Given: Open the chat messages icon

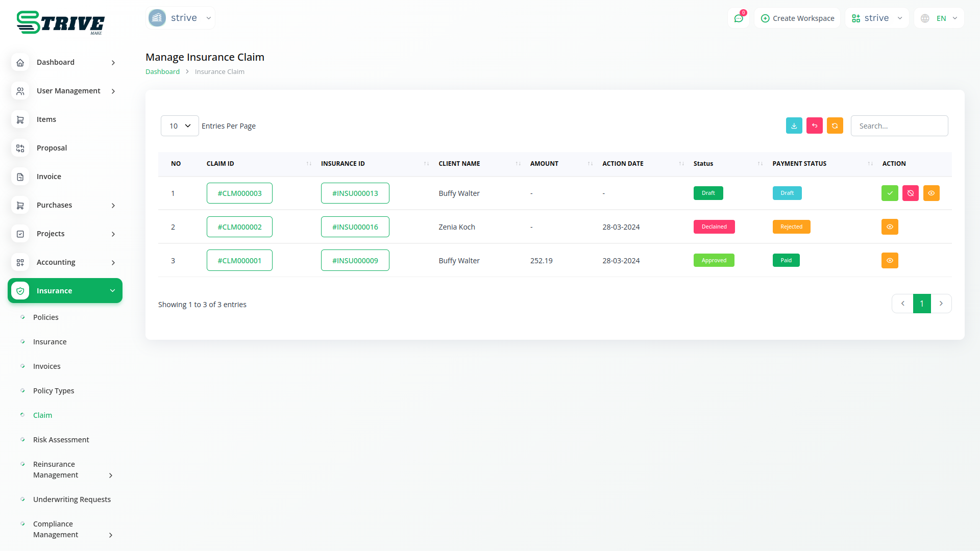Looking at the screenshot, I should pos(738,18).
